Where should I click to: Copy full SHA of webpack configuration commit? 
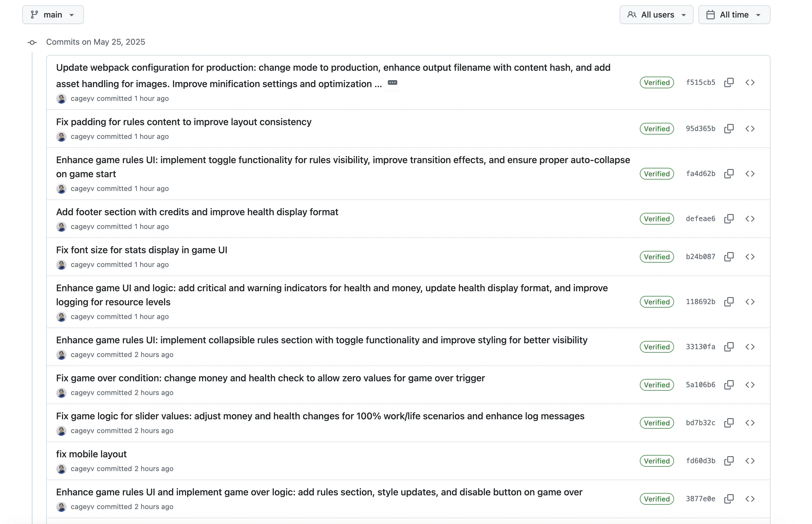(x=729, y=82)
